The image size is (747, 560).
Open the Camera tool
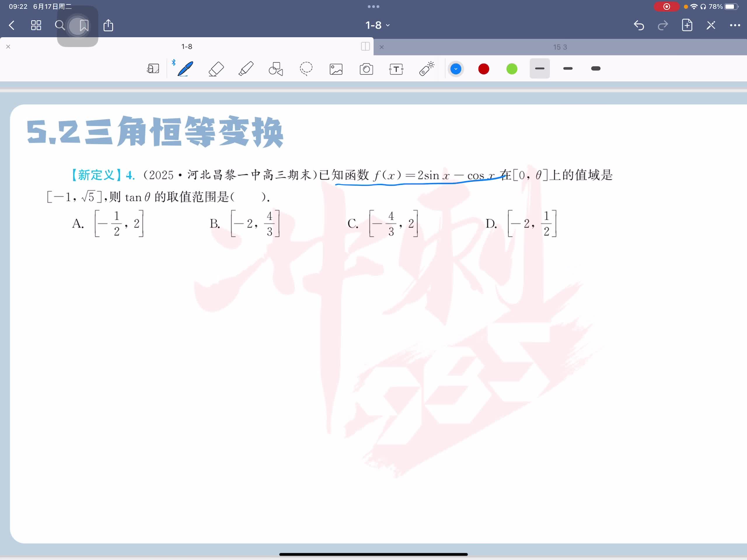click(x=366, y=69)
